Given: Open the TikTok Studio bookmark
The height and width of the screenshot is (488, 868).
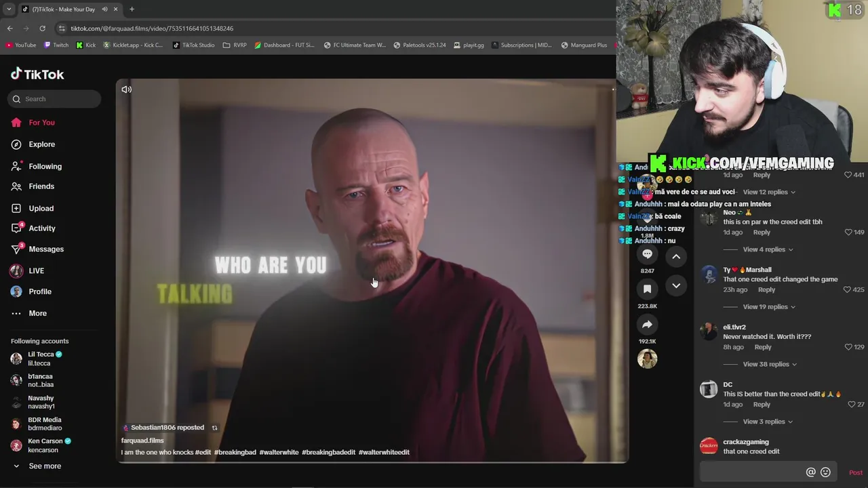Looking at the screenshot, I should coord(193,45).
